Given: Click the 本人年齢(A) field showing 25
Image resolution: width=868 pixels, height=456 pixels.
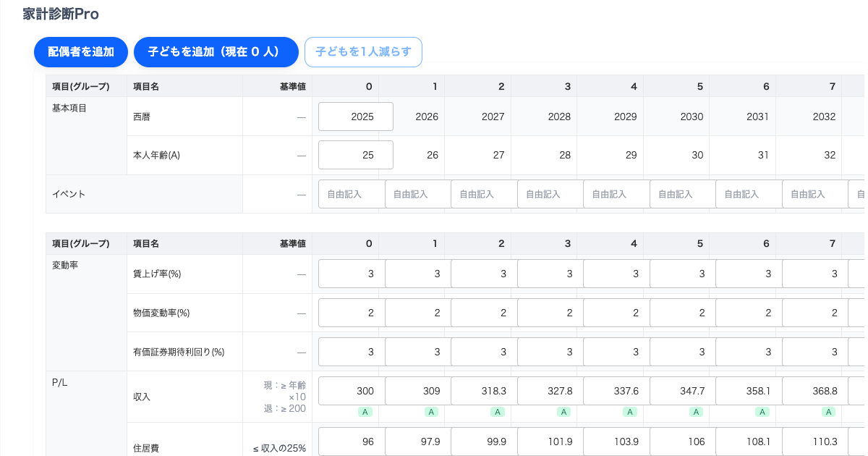Looking at the screenshot, I should pos(356,155).
